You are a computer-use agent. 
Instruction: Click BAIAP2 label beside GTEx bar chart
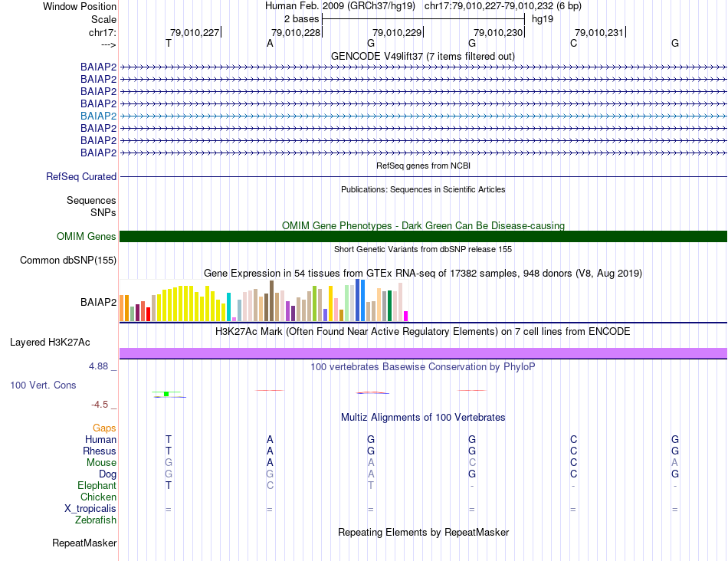tap(98, 302)
